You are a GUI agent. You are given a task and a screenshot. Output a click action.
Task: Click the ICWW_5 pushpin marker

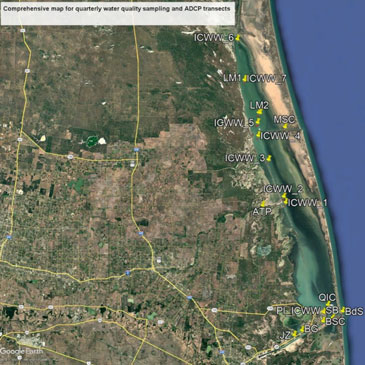click(258, 122)
